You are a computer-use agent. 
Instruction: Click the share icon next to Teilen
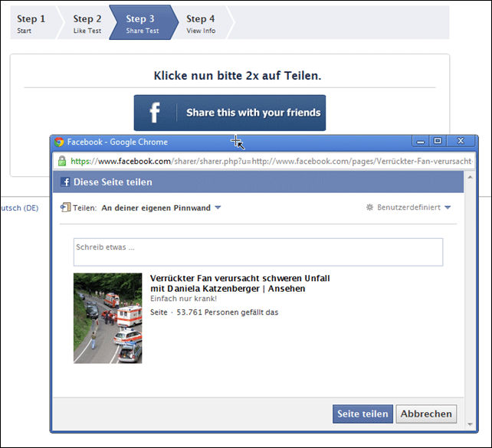[x=65, y=208]
